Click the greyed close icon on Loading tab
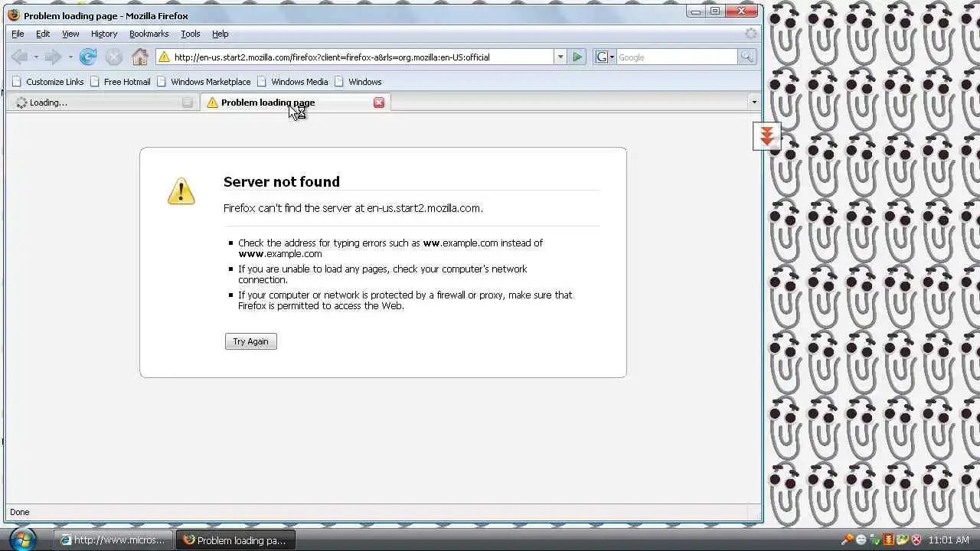 point(188,103)
